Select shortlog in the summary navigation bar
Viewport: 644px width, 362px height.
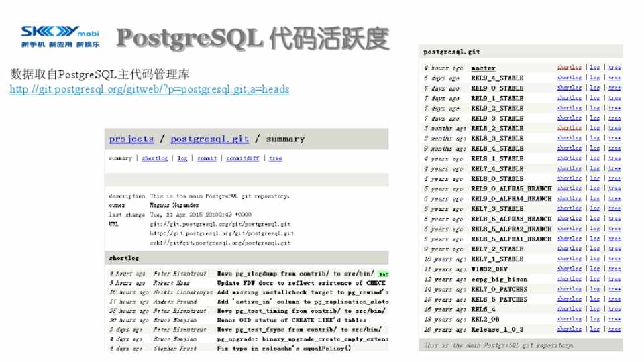point(154,158)
